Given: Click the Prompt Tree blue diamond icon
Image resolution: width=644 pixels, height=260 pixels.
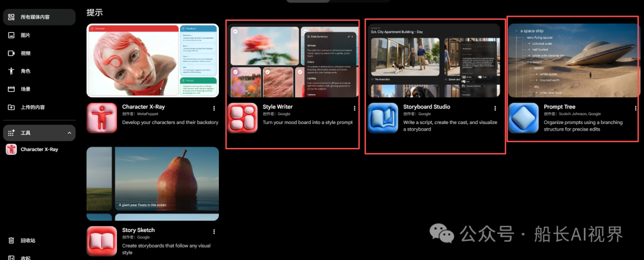Looking at the screenshot, I should pos(524,118).
